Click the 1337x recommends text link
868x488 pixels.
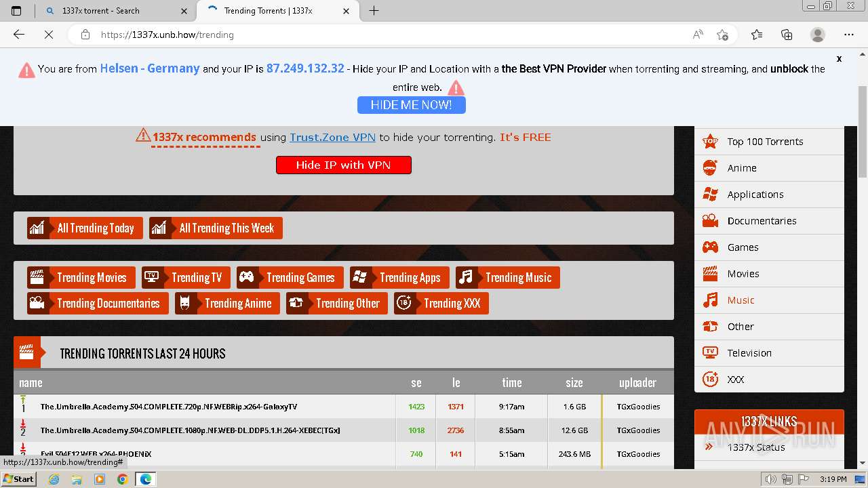coord(204,137)
